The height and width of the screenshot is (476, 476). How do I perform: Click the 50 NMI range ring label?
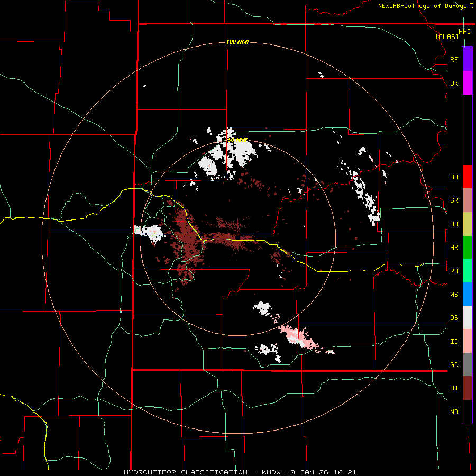tap(237, 140)
